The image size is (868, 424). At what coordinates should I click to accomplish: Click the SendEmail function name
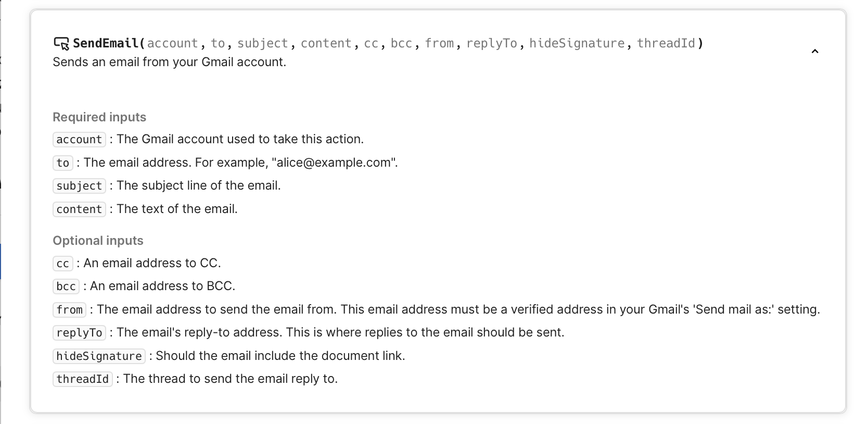point(106,43)
